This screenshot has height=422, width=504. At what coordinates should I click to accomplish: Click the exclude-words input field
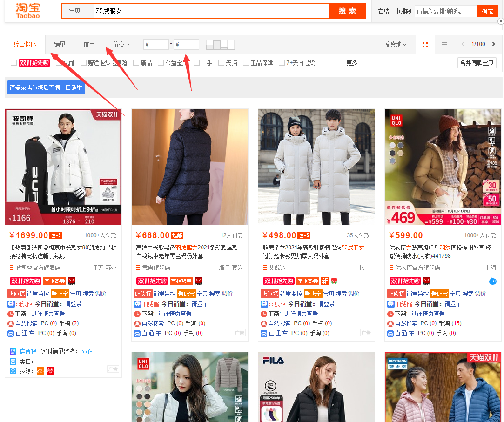pos(446,11)
